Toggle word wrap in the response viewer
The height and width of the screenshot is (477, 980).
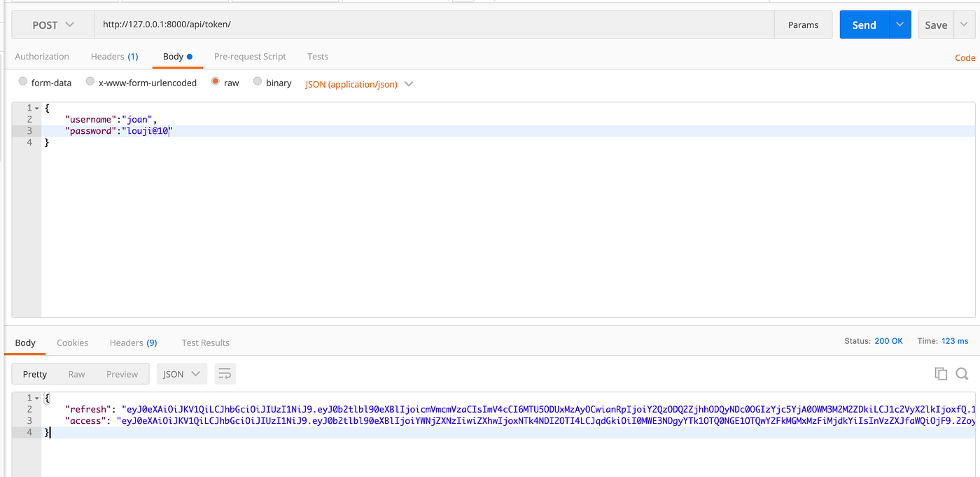[x=225, y=373]
